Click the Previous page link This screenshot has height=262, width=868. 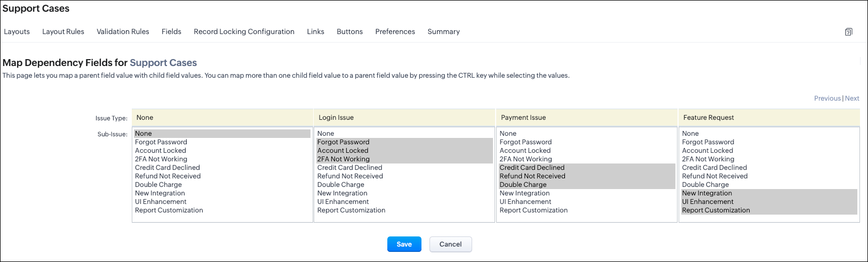(827, 98)
